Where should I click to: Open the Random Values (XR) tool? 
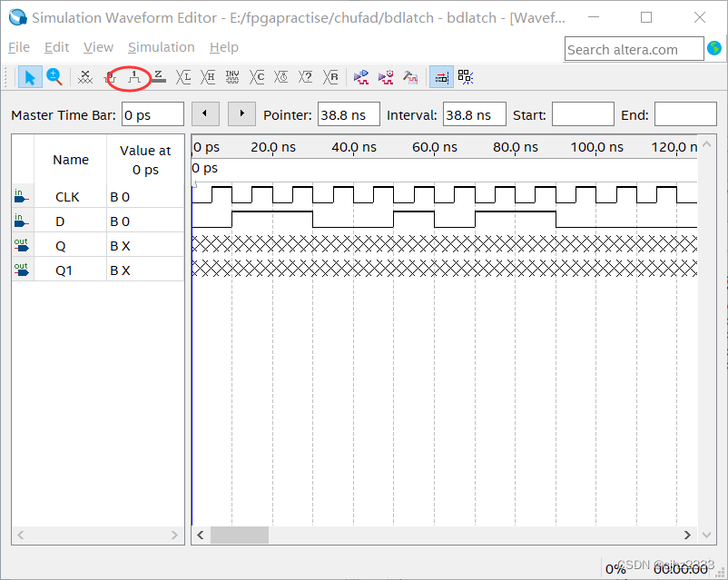point(330,77)
